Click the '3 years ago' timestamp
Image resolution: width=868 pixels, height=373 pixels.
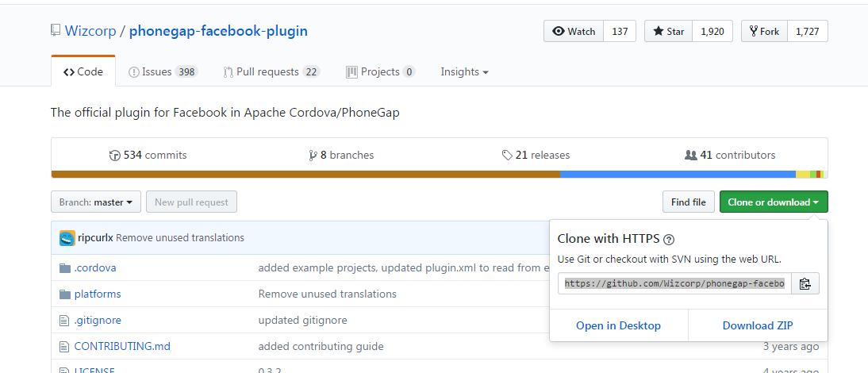(790, 347)
